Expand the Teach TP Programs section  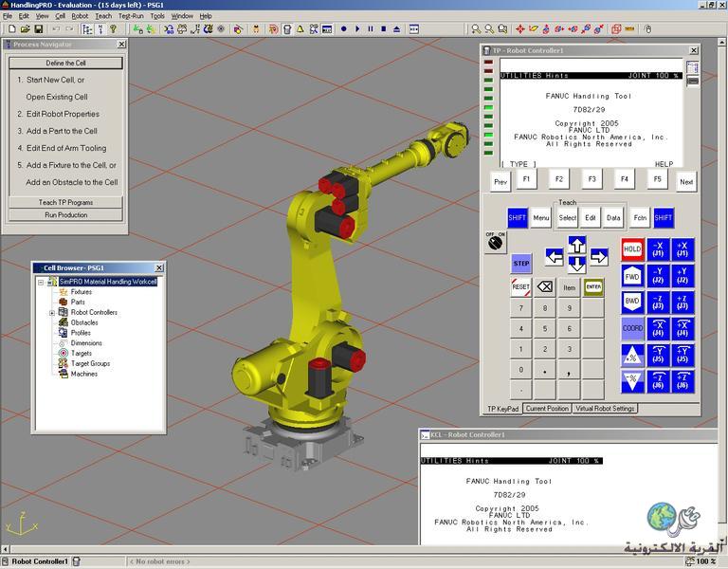click(x=65, y=203)
